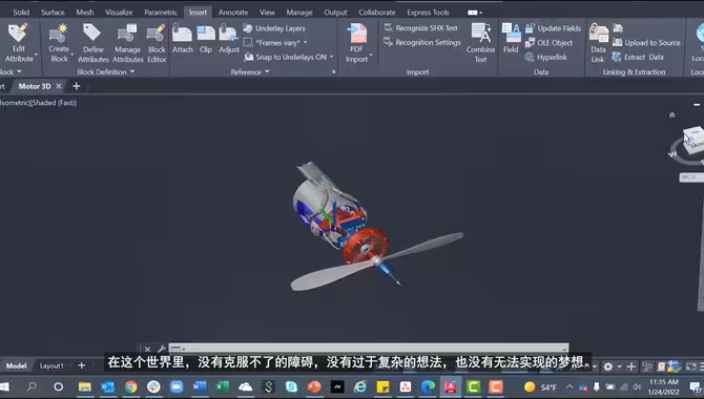Switch to the Model layout tab

point(16,366)
